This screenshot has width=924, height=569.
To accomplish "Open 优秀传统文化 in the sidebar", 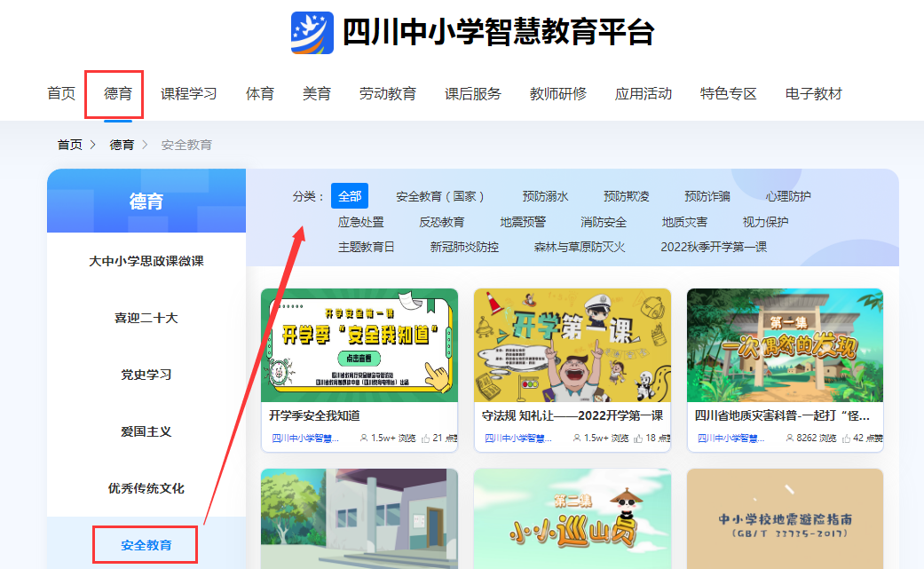I will 146,488.
